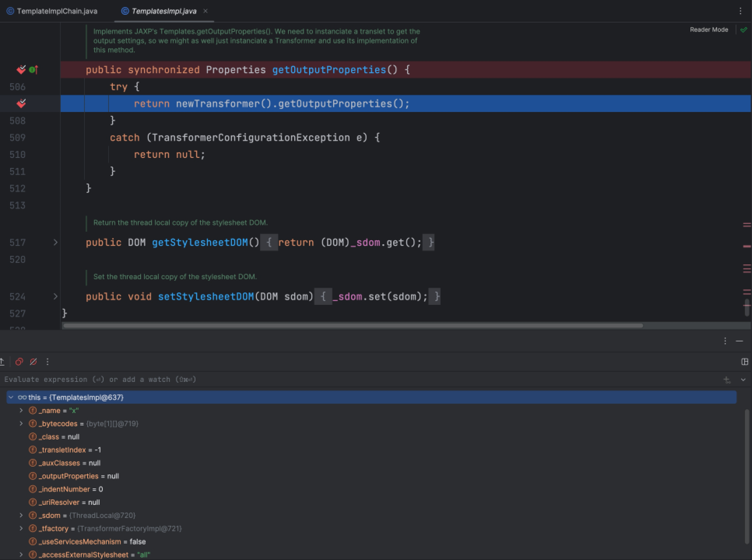Click line number 506 in gutter

click(18, 87)
